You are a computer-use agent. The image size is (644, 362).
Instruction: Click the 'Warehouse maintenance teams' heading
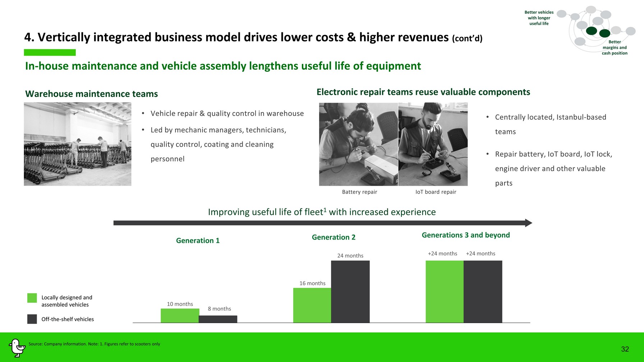point(92,94)
